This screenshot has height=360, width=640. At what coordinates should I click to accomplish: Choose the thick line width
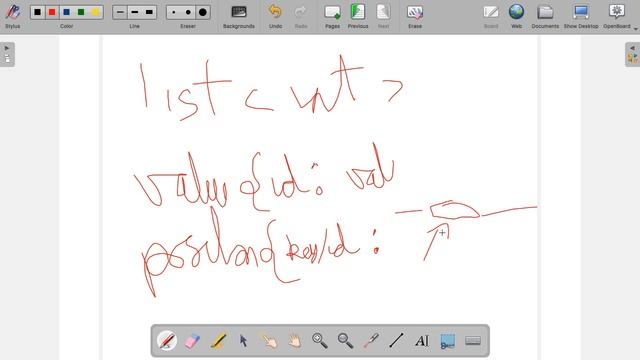click(149, 12)
